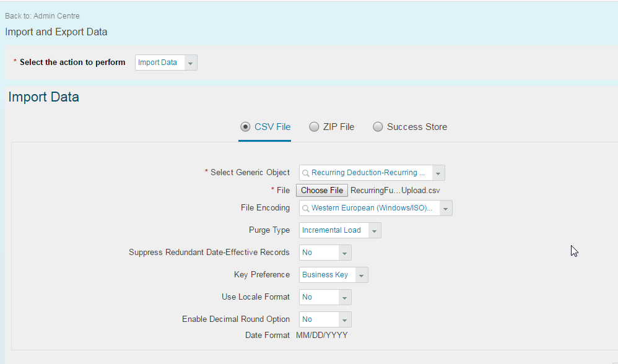
Task: Click the search icon in Select Generic Object field
Action: click(x=305, y=173)
